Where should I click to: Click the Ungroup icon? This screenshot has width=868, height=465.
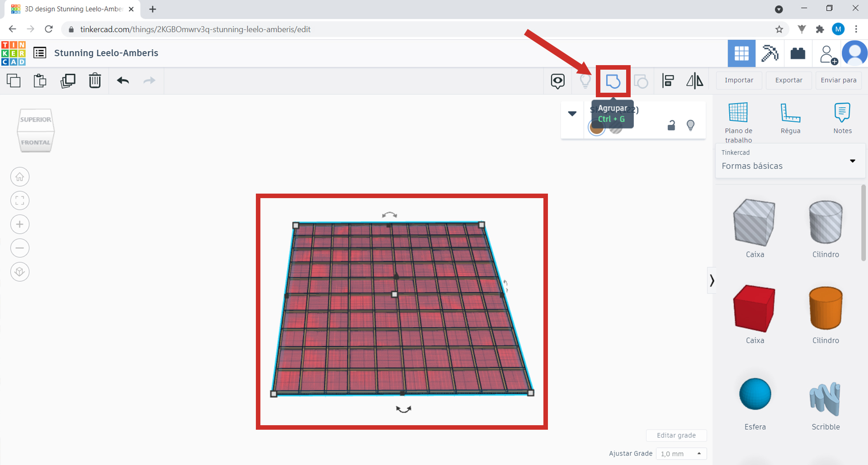tap(641, 81)
